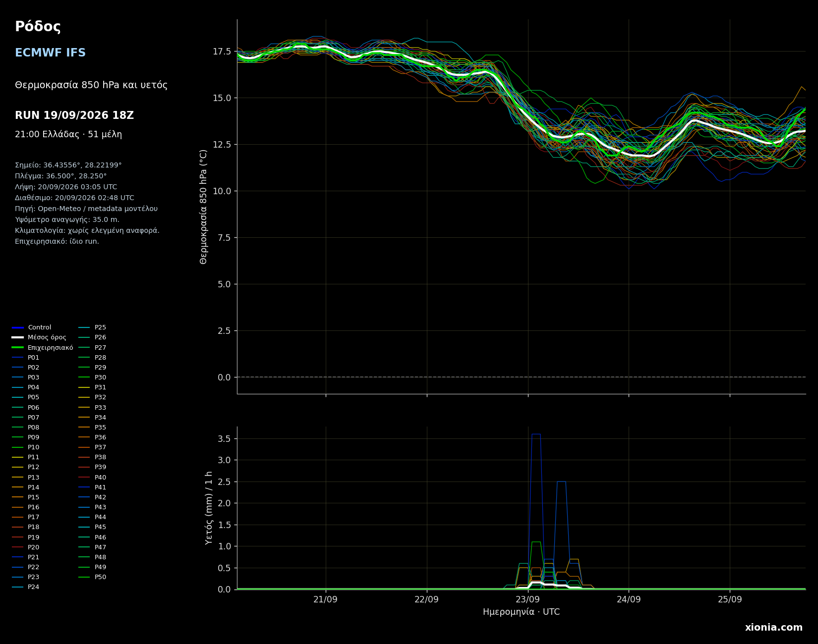Viewport: 818px width, 644px height.
Task: Click the P24 legend entry
Action: tap(26, 587)
